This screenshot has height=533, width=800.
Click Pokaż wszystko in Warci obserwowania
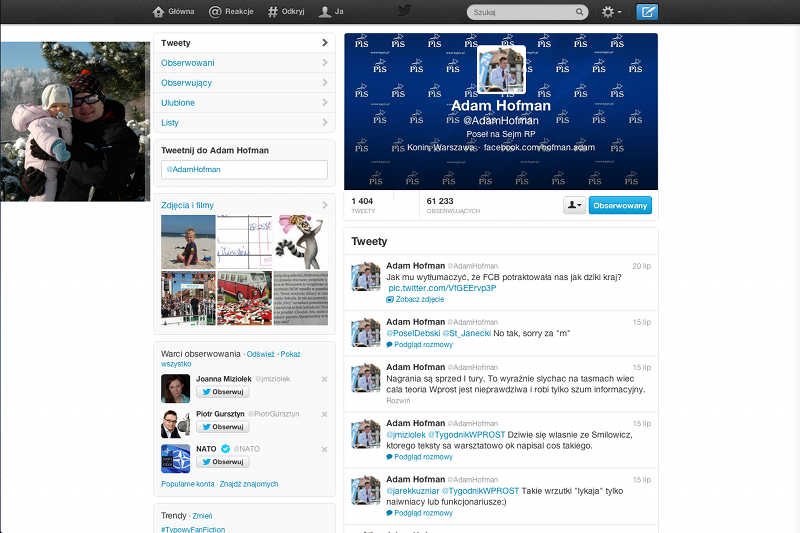click(x=231, y=359)
